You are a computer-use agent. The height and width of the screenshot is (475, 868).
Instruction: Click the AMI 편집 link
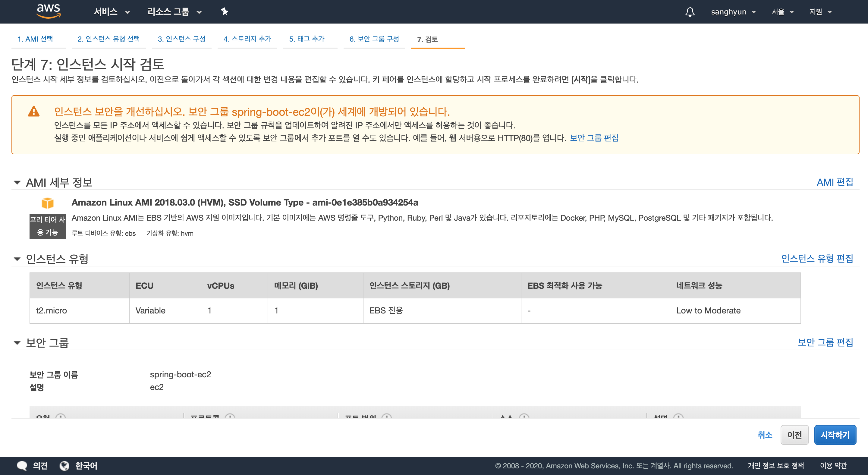[834, 182]
